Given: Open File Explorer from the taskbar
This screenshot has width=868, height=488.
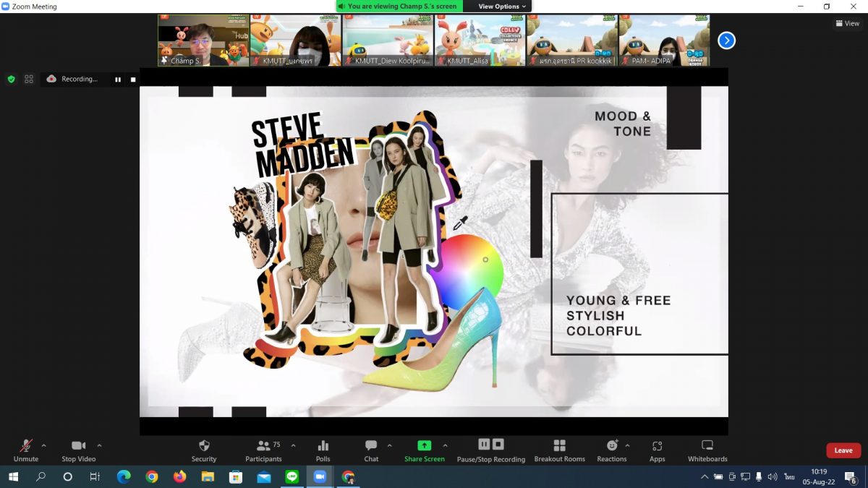Looking at the screenshot, I should 208,476.
